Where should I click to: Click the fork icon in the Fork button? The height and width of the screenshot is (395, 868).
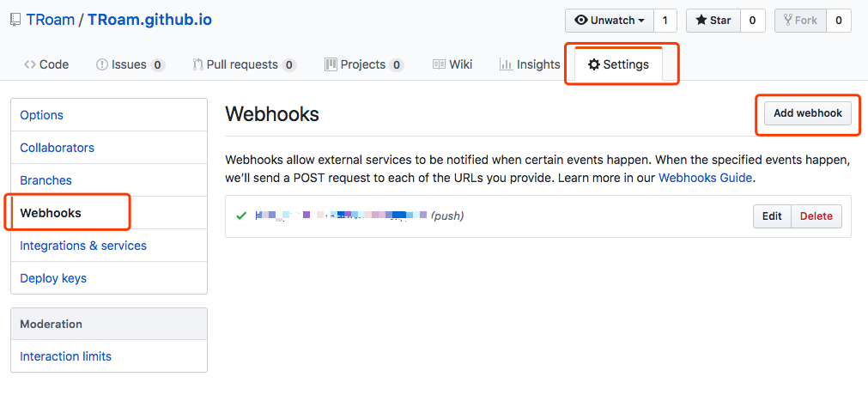(x=788, y=21)
